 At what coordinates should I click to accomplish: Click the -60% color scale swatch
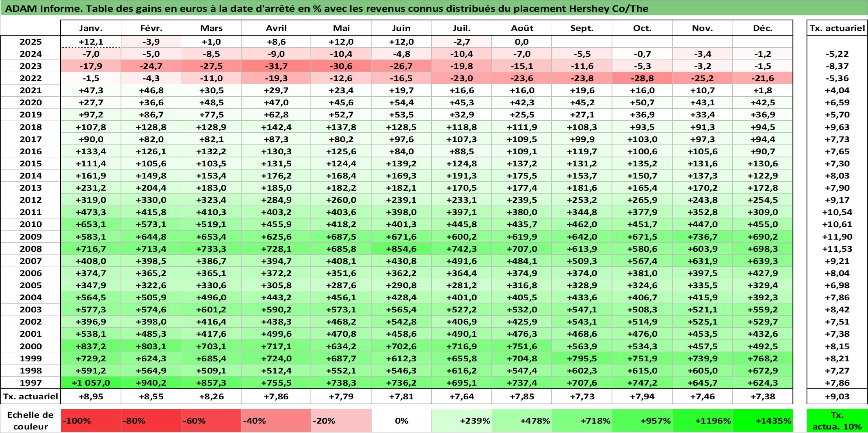coord(211,421)
